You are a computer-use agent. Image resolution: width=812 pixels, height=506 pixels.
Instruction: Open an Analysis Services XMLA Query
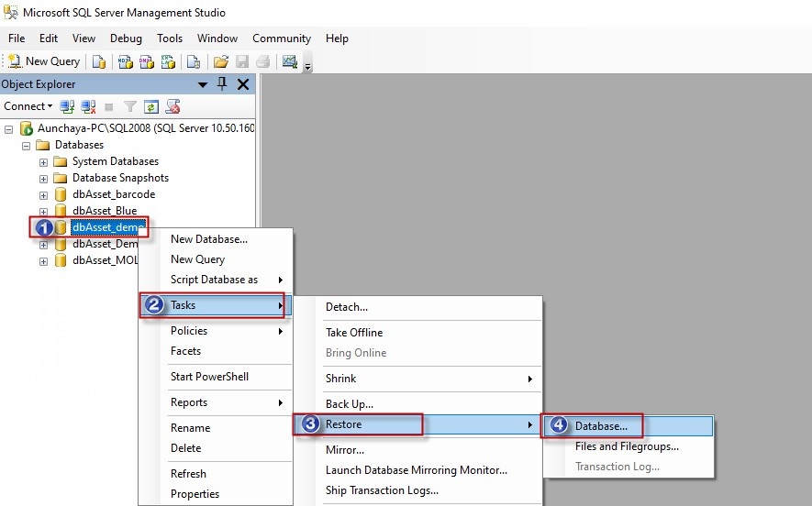tap(168, 62)
